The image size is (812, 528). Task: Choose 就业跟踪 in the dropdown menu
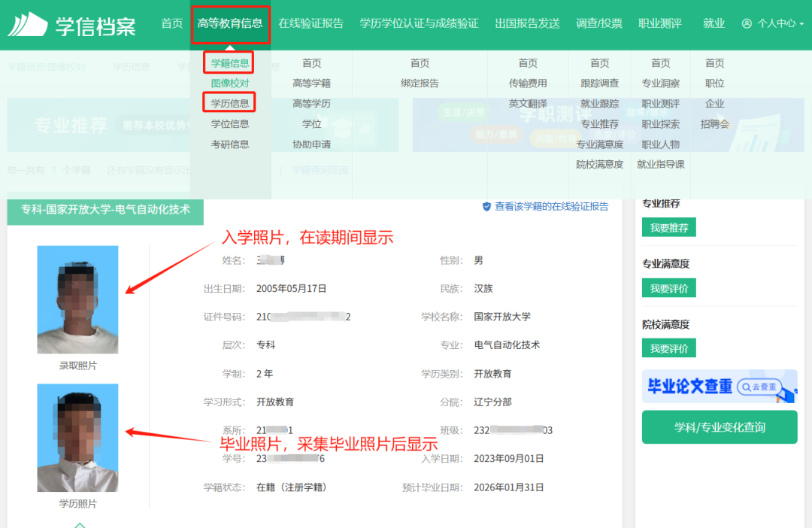(x=600, y=104)
